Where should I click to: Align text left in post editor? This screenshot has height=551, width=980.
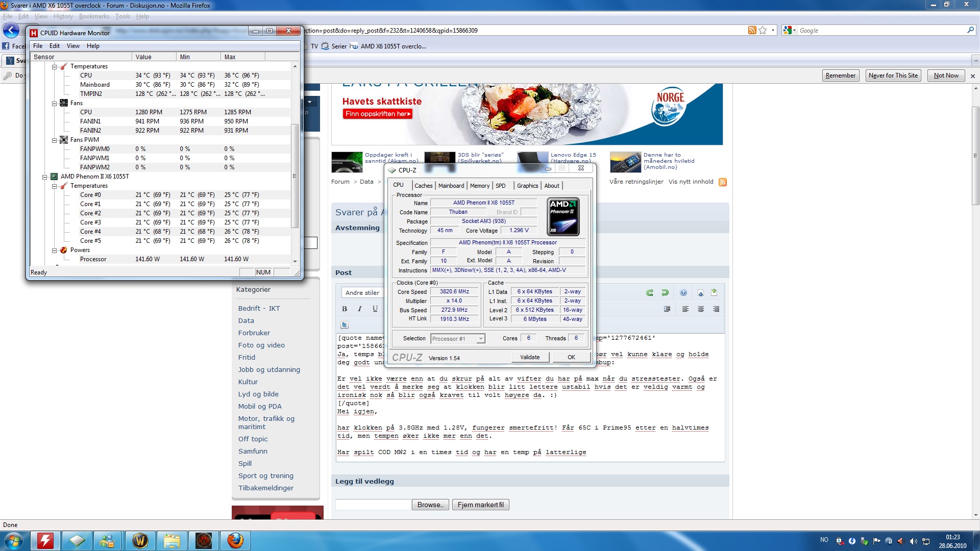click(x=685, y=309)
